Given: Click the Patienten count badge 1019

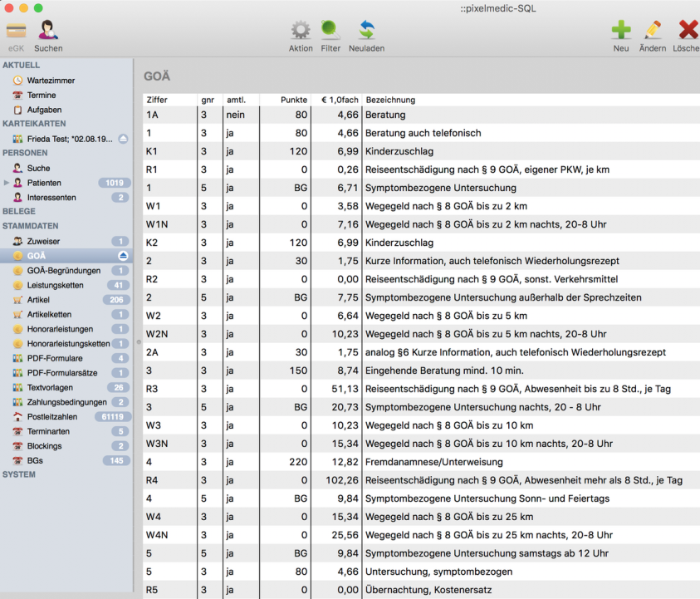Looking at the screenshot, I should [x=115, y=183].
